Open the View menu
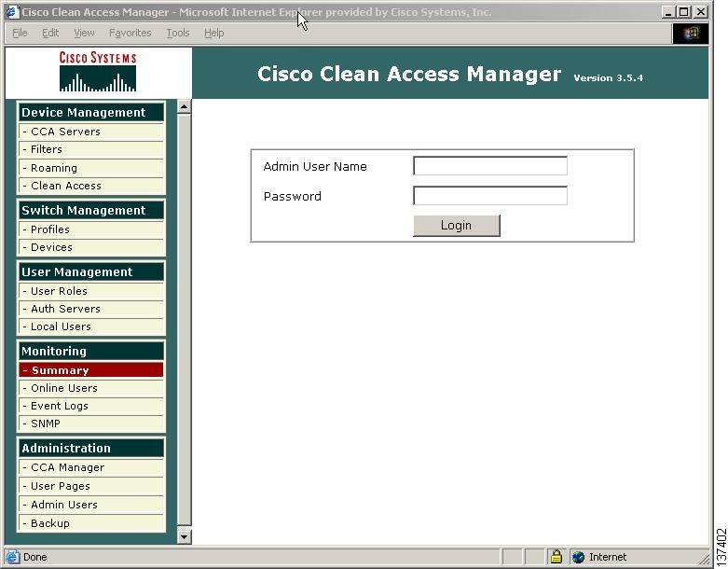 84,33
